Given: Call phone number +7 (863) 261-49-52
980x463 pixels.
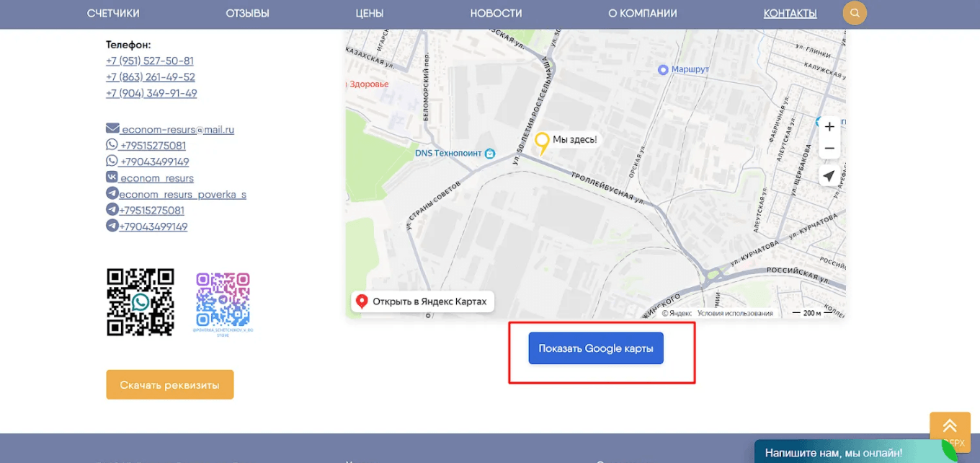Looking at the screenshot, I should (x=151, y=77).
